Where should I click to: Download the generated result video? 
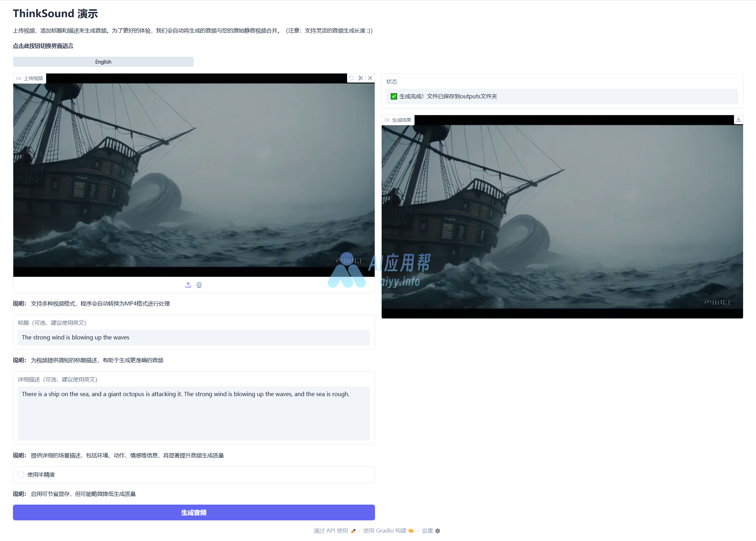click(x=738, y=120)
